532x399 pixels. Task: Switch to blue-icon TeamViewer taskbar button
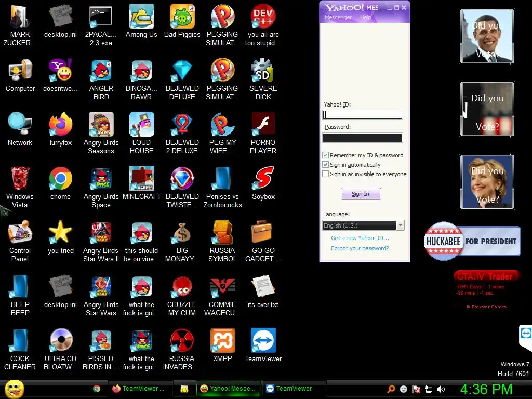(x=294, y=389)
